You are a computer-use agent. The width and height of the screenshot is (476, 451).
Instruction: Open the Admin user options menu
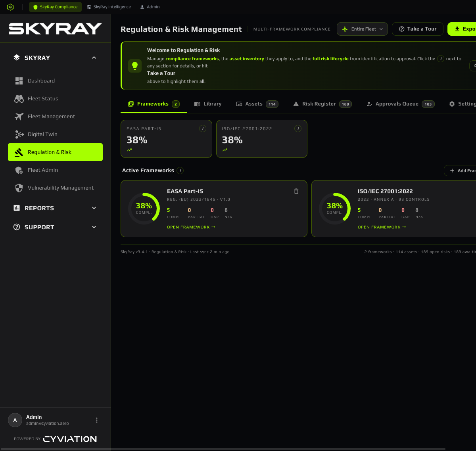pos(97,420)
